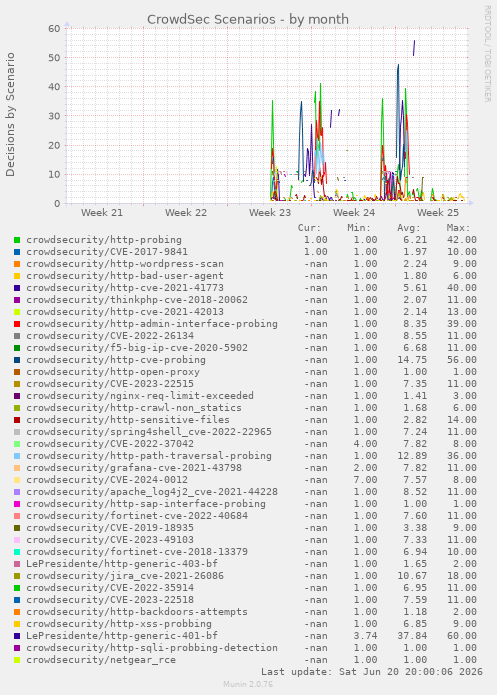The width and height of the screenshot is (497, 695).
Task: Click the y-axis value 60
Action: point(54,28)
